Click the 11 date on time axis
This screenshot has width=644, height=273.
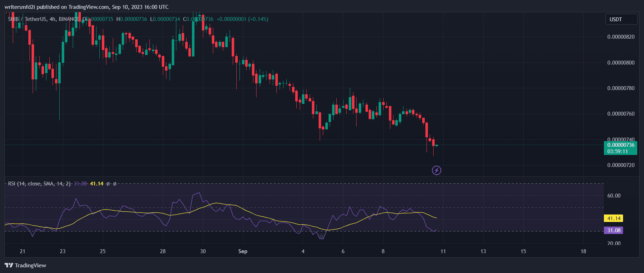[443, 251]
